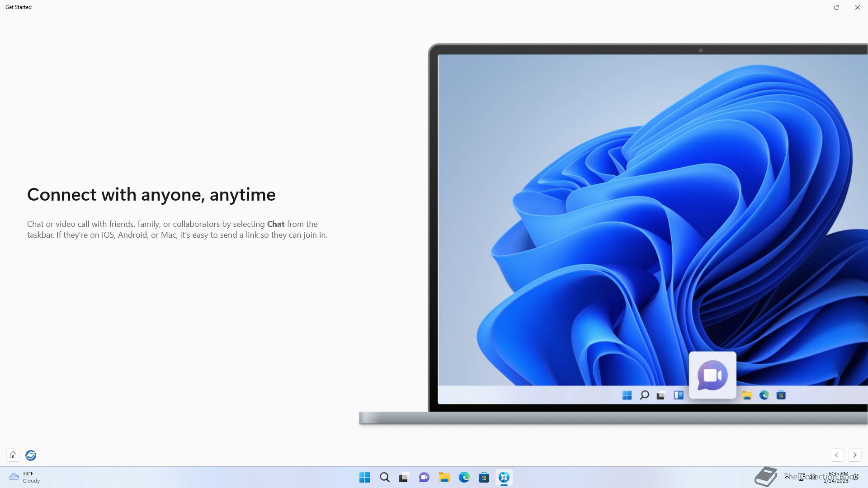Click the Get Started app taskbar icon
The image size is (868, 488).
pos(504,477)
